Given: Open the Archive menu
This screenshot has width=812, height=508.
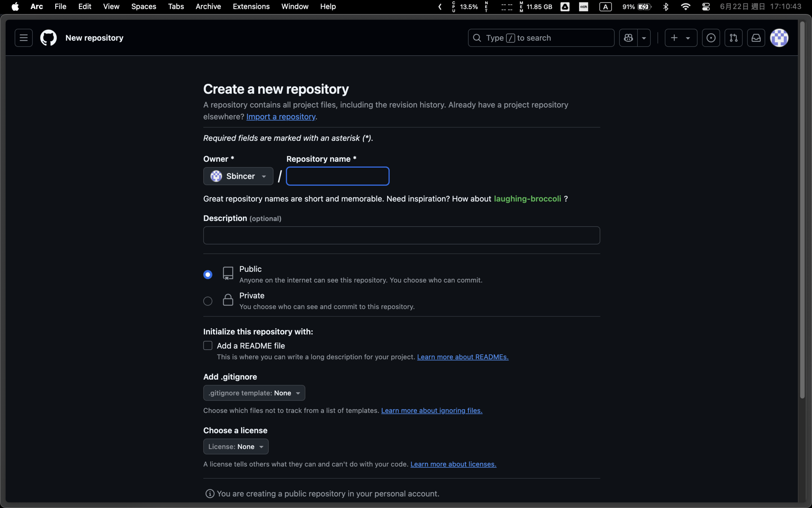Looking at the screenshot, I should click(x=208, y=6).
